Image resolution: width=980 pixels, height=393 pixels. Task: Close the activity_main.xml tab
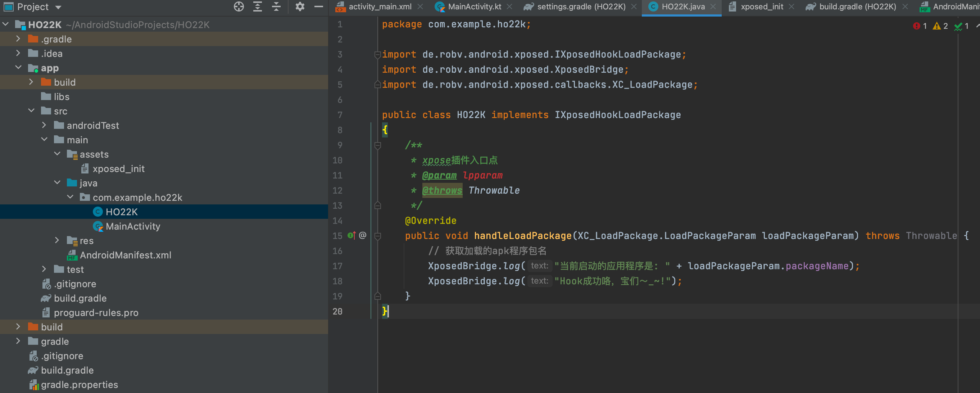click(420, 6)
